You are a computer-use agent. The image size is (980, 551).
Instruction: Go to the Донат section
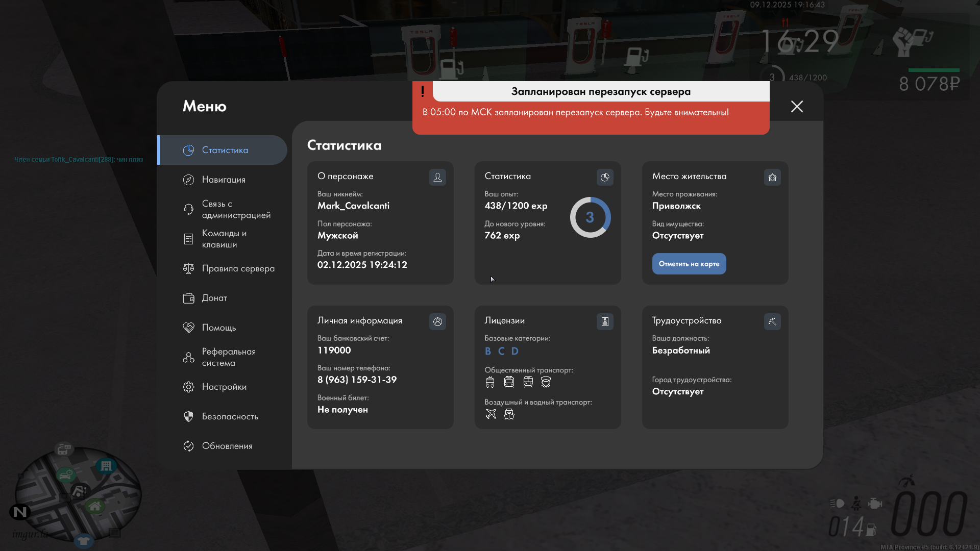pos(214,298)
